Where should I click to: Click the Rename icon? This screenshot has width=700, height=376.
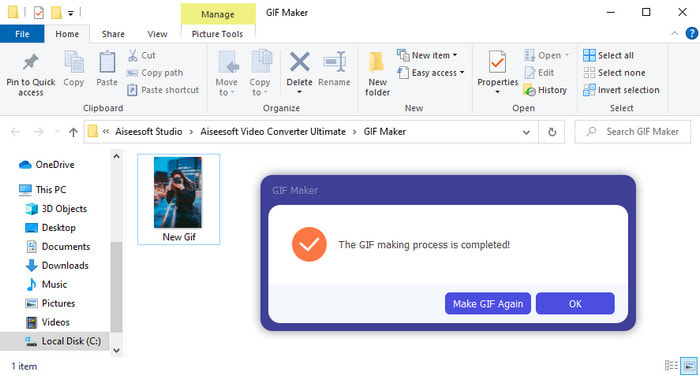click(334, 62)
